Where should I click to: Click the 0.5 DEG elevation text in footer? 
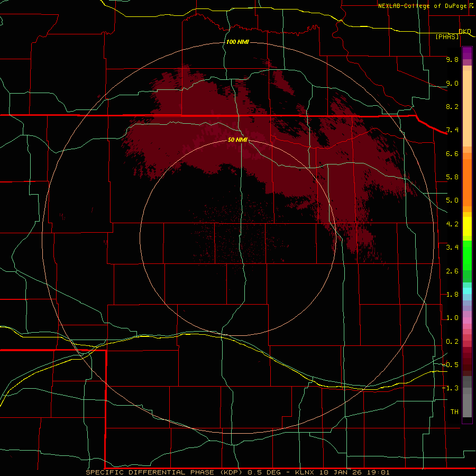click(x=266, y=472)
